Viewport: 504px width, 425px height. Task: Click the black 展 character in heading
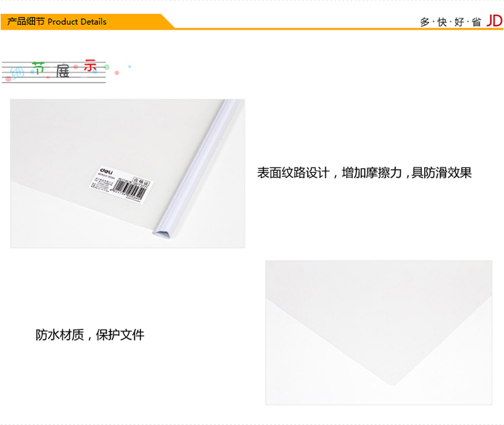pyautogui.click(x=63, y=71)
